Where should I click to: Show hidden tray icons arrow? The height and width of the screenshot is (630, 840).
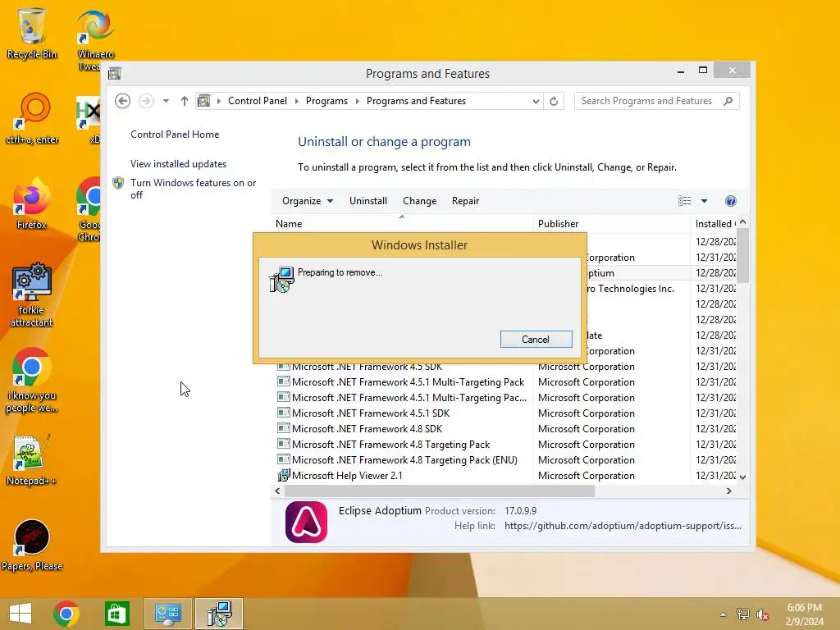point(724,614)
